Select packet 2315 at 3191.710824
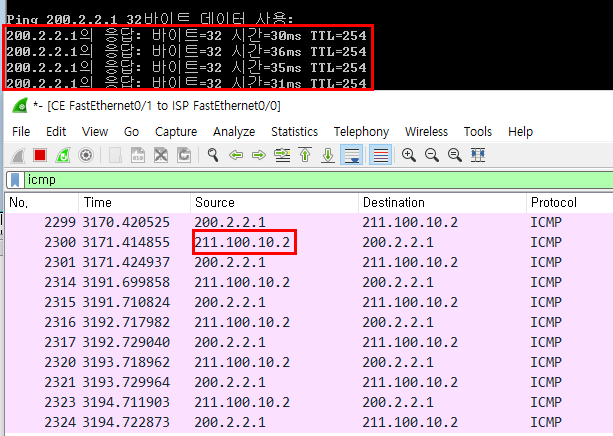613x436 pixels. (309, 302)
